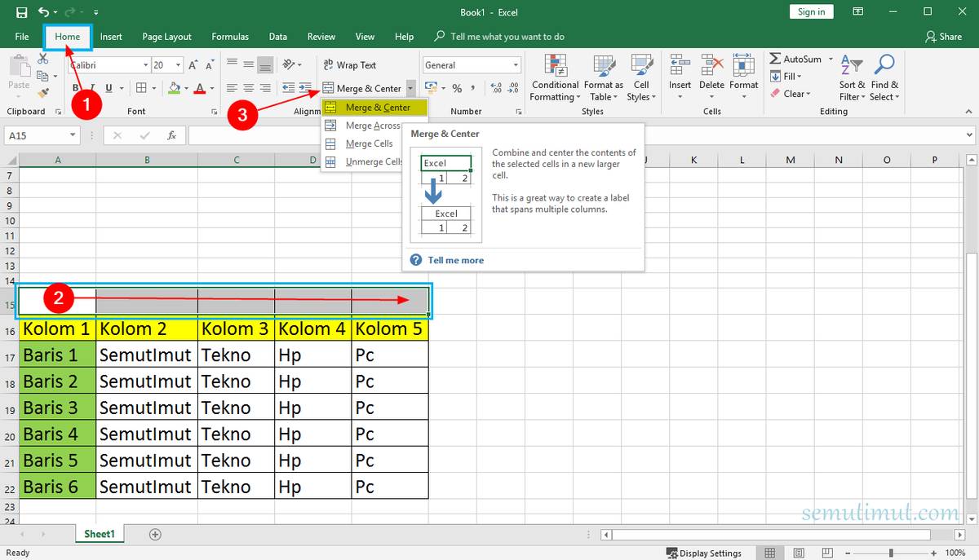
Task: Center text horizontally
Action: [248, 88]
